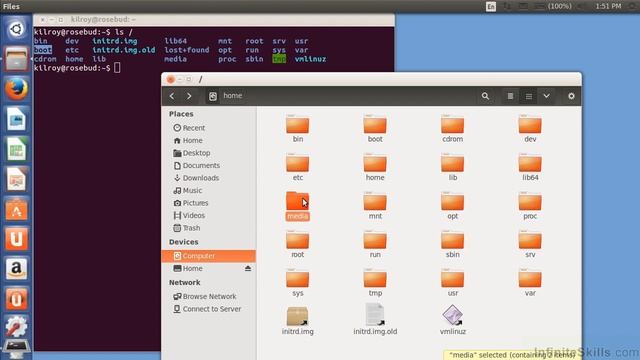Open LibreOffice Calc from launcher
The width and height of the screenshot is (640, 360).
16,149
